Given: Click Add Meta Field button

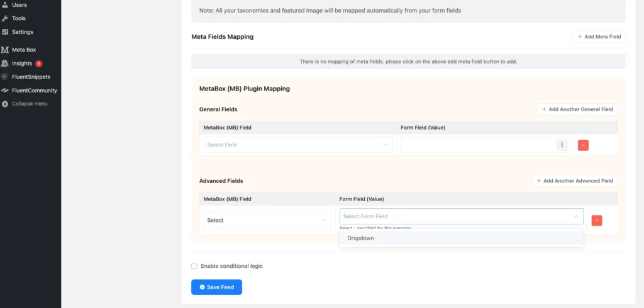Looking at the screenshot, I should (x=599, y=36).
